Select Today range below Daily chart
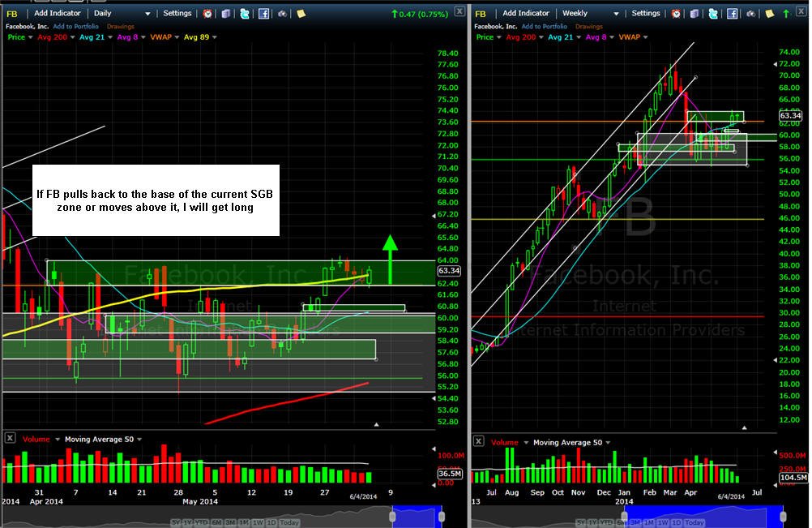 click(289, 522)
